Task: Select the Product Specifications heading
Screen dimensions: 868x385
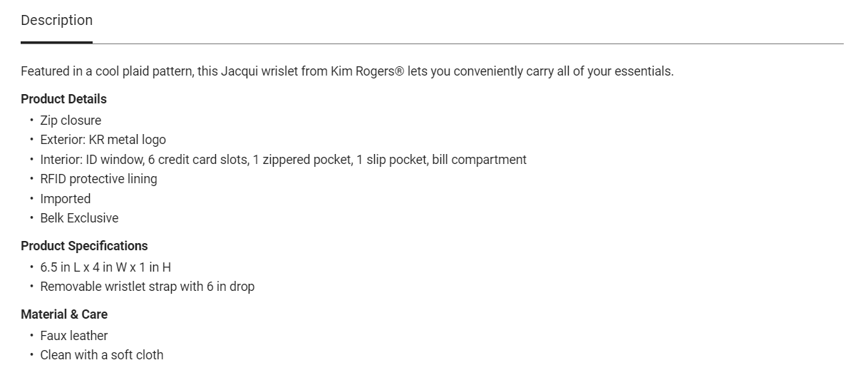Action: click(x=84, y=246)
